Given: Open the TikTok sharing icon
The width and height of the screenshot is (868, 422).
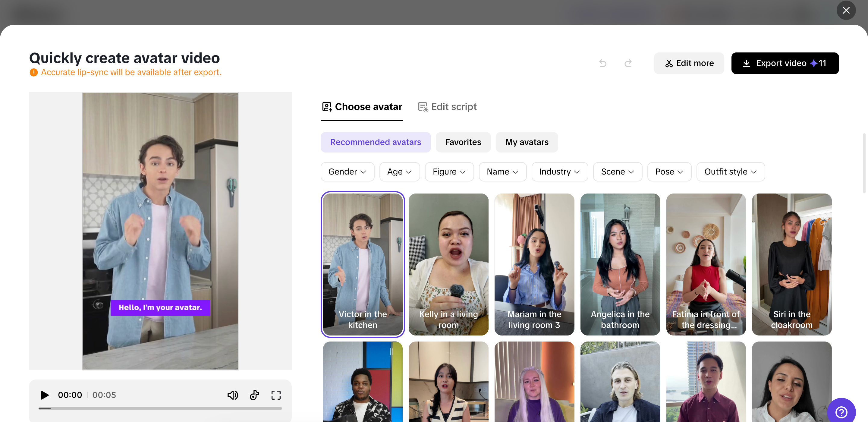Looking at the screenshot, I should tap(254, 395).
